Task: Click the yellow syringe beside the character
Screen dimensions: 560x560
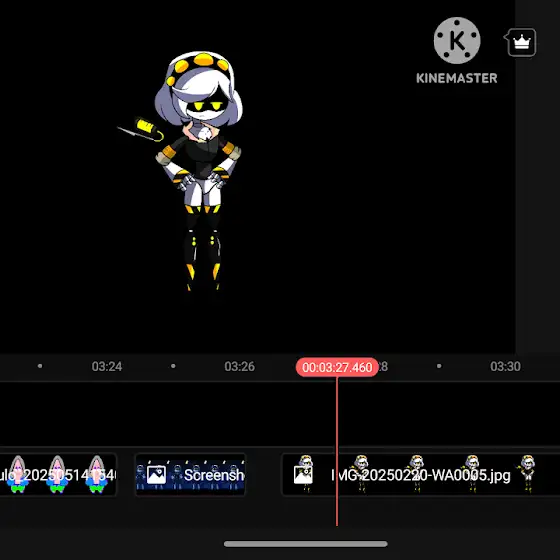Action: pyautogui.click(x=141, y=129)
